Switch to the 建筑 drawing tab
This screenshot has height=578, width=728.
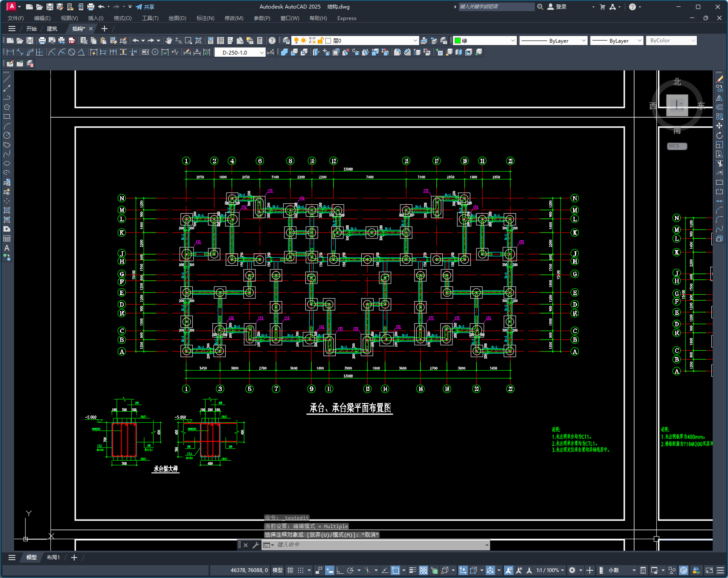click(52, 29)
